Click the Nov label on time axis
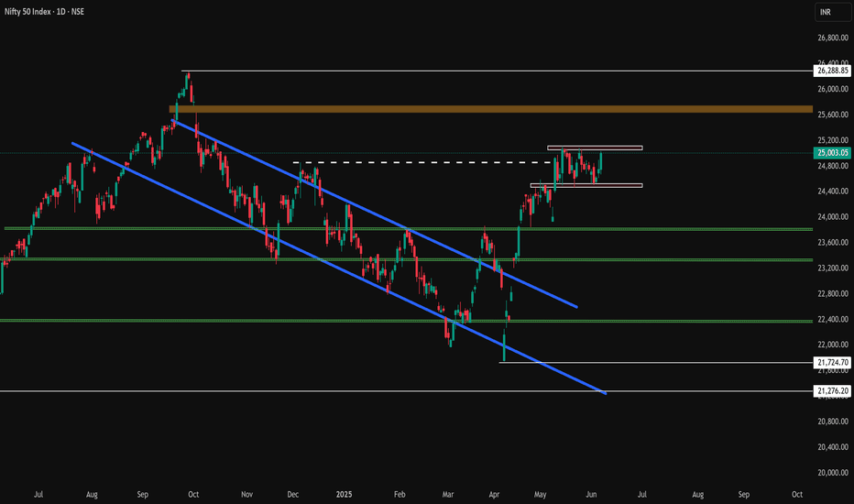The height and width of the screenshot is (504, 854). click(x=246, y=495)
